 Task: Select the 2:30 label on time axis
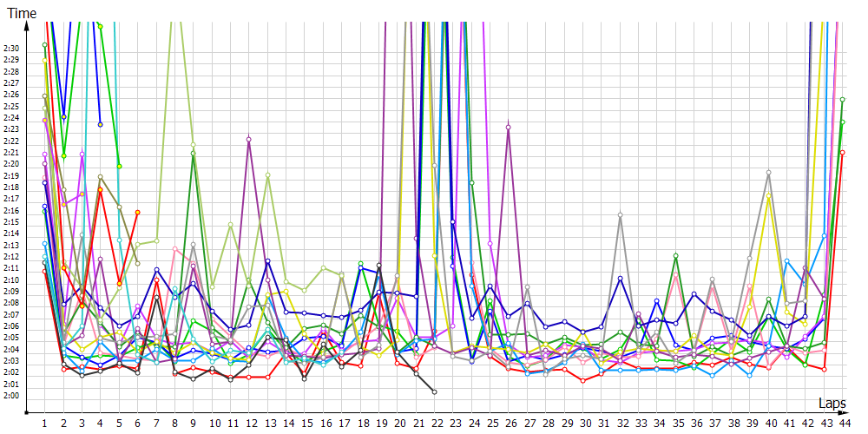coord(11,49)
